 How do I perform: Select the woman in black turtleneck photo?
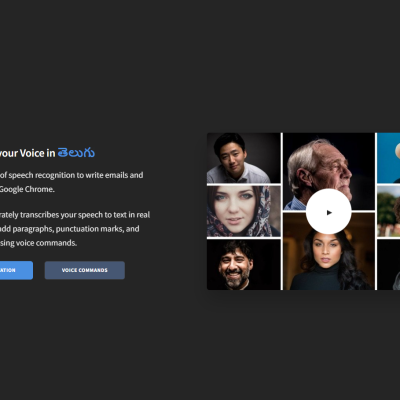pos(329,251)
